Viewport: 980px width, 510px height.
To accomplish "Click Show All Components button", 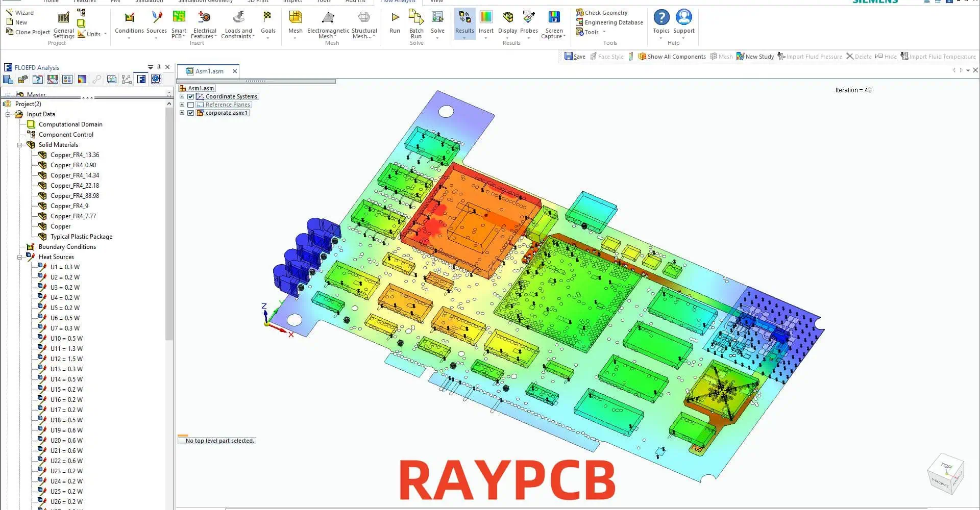I will [672, 57].
